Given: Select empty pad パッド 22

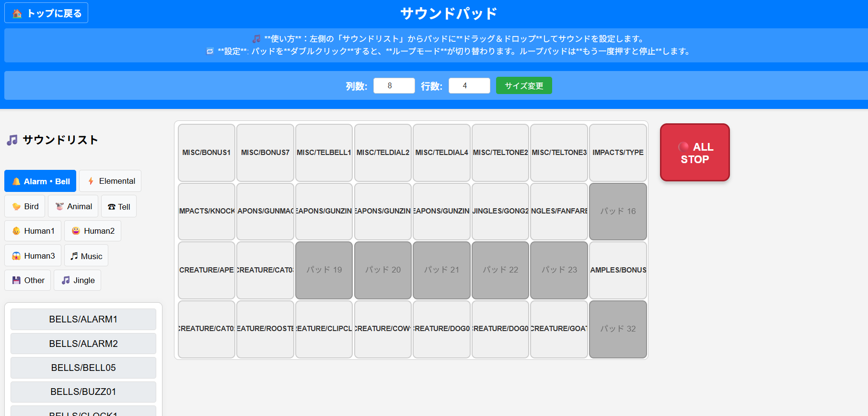Looking at the screenshot, I should [x=500, y=270].
